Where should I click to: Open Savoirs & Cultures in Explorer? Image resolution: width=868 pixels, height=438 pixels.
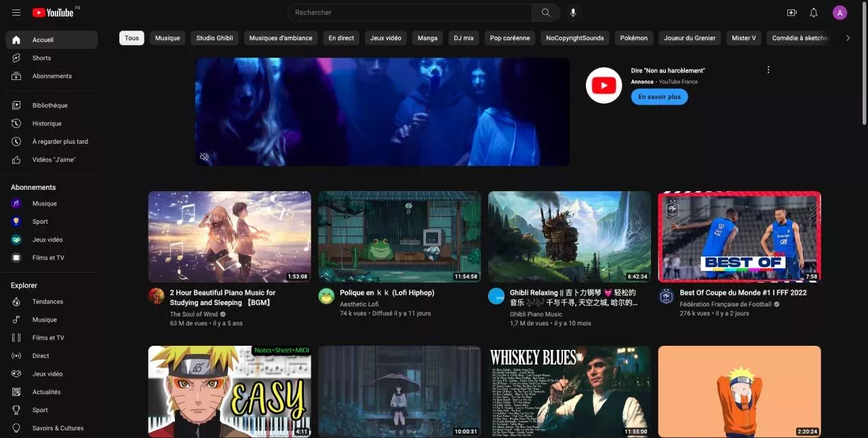point(52,429)
